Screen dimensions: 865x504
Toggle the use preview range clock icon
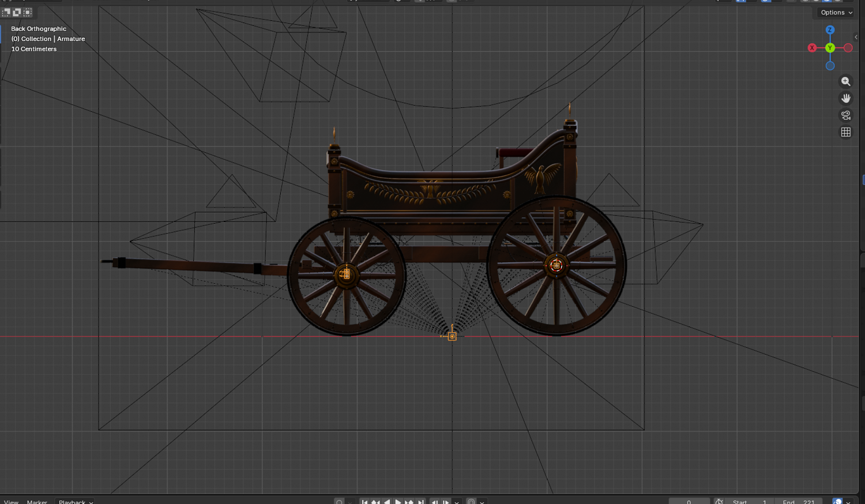(719, 501)
